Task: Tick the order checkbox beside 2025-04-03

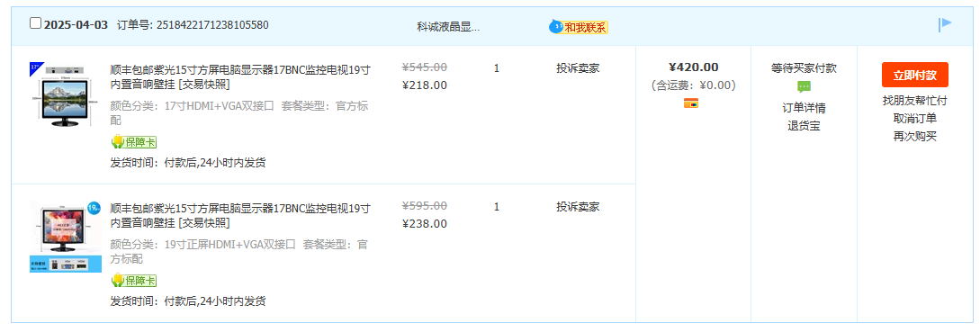Action: point(36,23)
